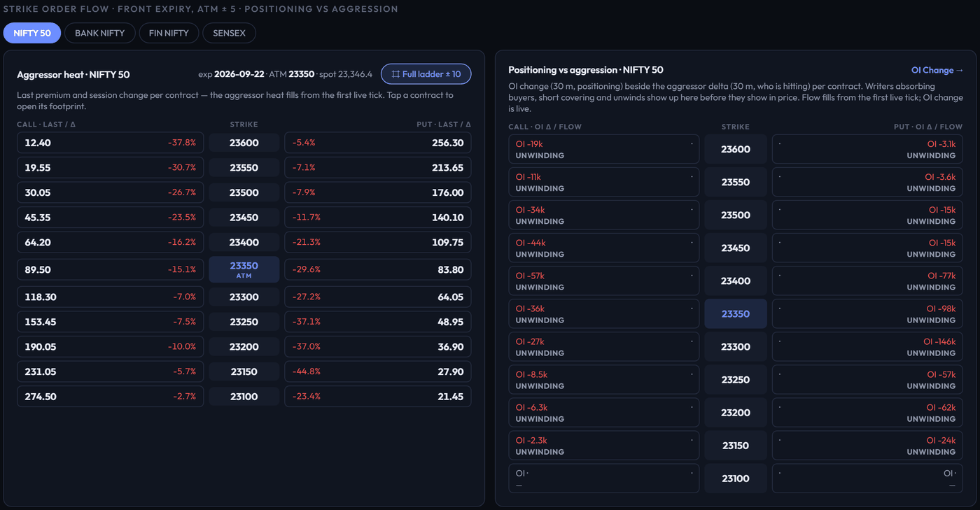Select the call OI -27k unwinding cell

point(604,346)
